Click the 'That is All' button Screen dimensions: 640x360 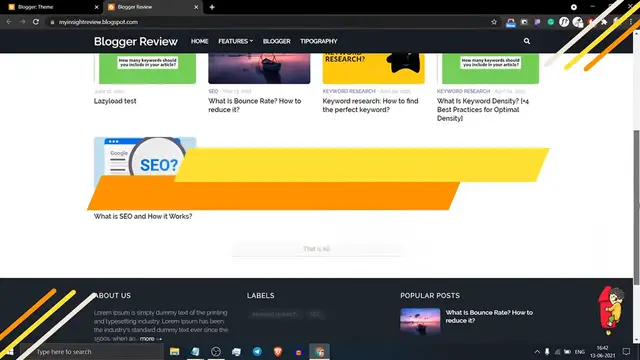tap(317, 249)
